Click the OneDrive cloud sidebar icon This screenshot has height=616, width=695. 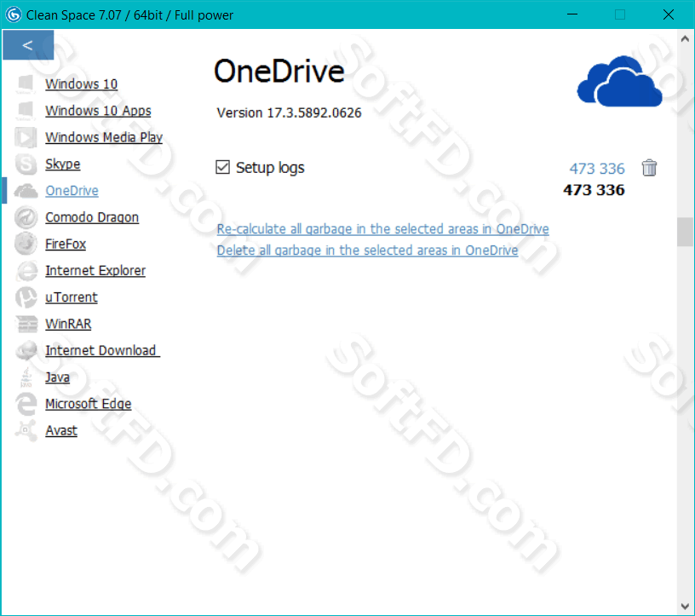click(26, 191)
